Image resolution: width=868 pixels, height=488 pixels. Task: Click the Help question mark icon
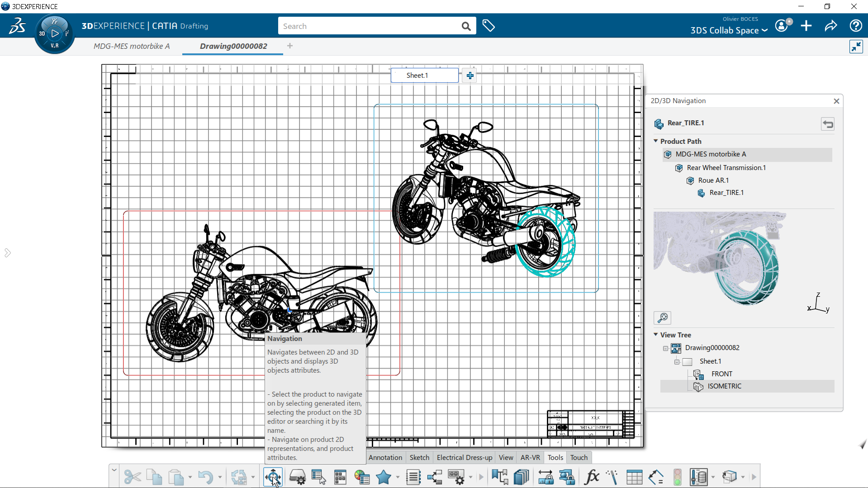[856, 26]
